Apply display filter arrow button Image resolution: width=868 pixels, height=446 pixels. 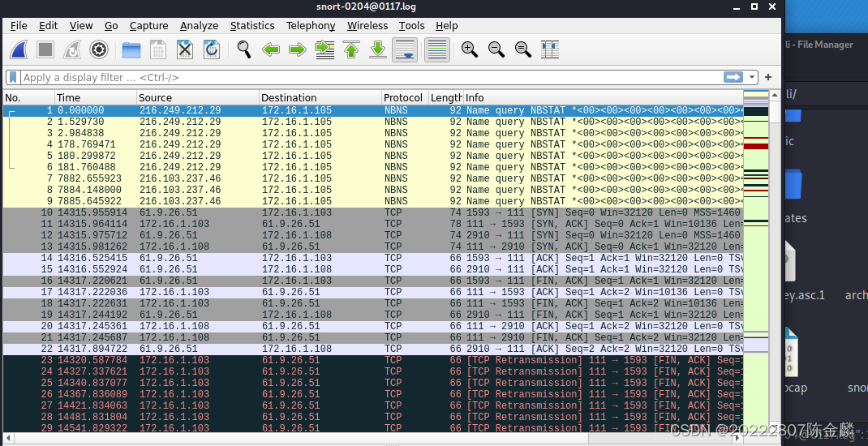point(733,78)
